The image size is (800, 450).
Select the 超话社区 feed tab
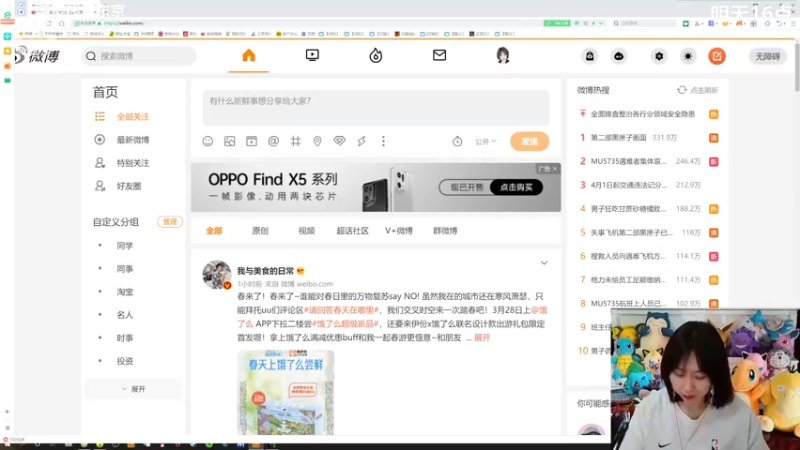pos(353,231)
